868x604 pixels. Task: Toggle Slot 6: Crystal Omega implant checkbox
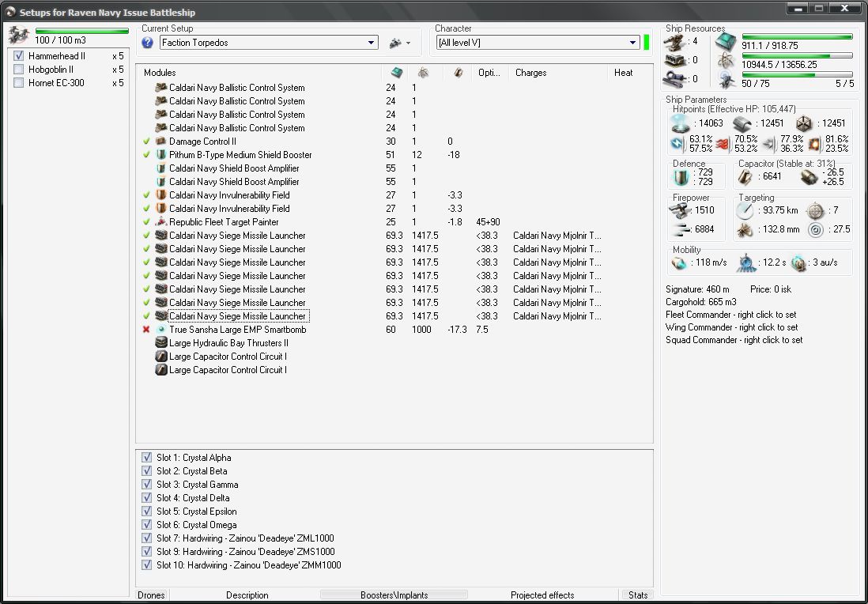[x=147, y=524]
